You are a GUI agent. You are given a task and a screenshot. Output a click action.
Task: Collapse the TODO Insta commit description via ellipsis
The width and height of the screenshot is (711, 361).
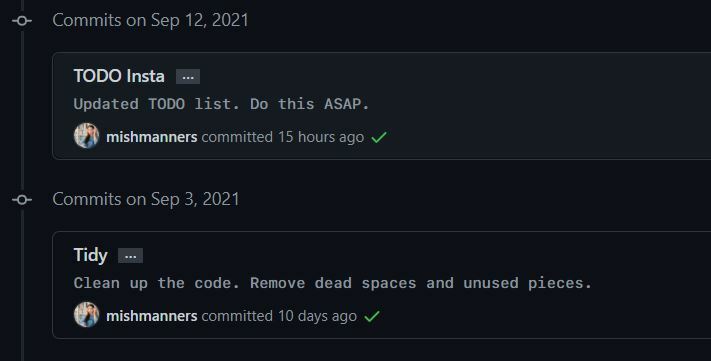[x=188, y=77]
